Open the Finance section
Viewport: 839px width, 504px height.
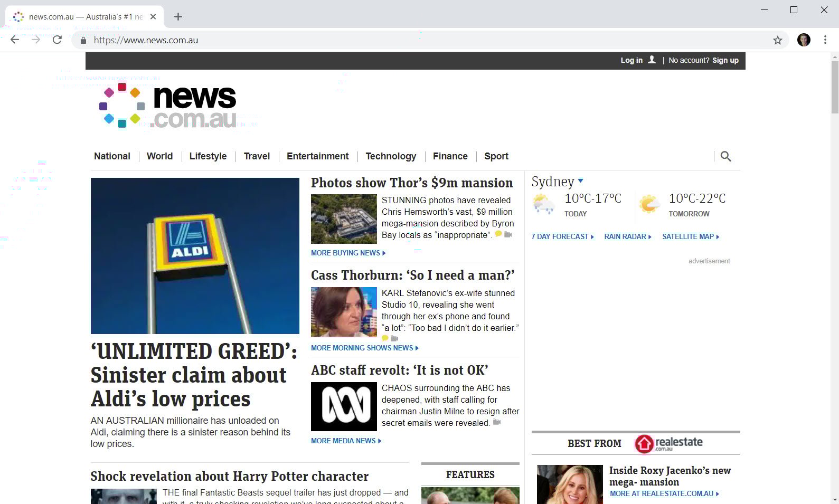click(450, 156)
